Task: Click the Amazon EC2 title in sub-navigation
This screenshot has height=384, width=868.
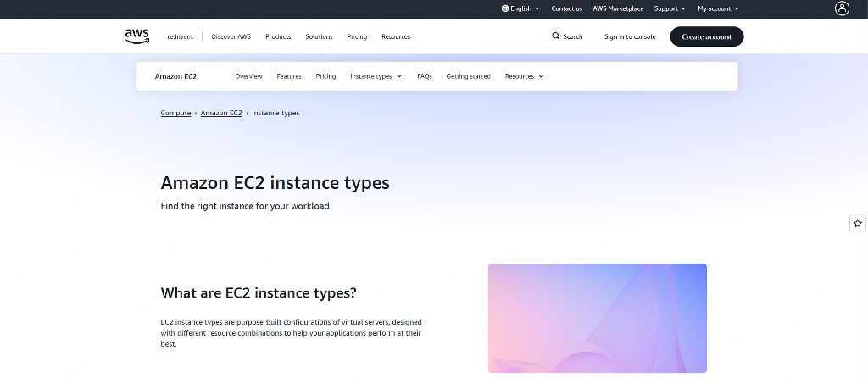Action: tap(175, 76)
